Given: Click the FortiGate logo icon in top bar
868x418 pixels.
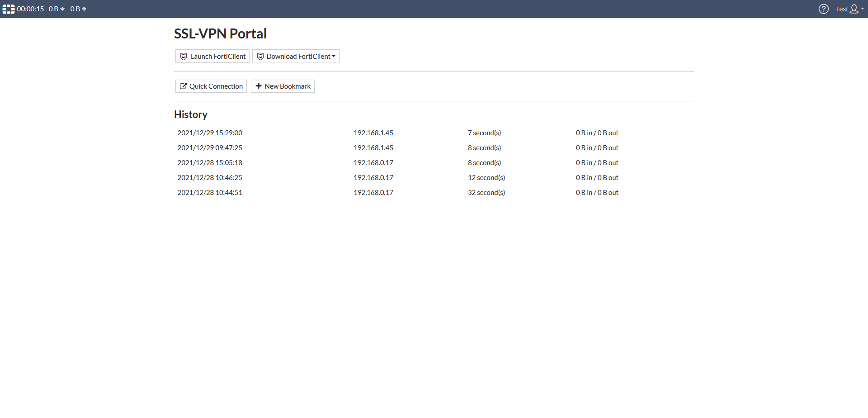Looking at the screenshot, I should [8, 9].
